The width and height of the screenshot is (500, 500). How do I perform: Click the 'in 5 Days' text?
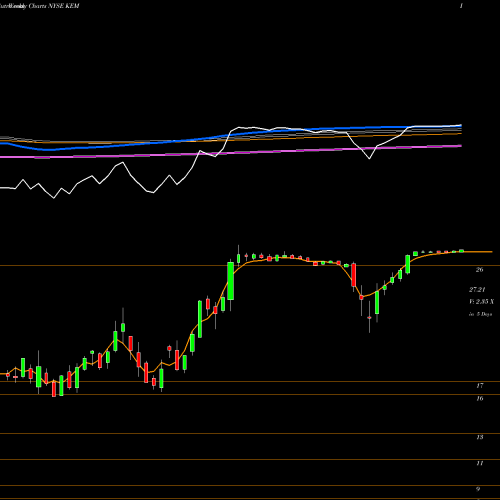[480, 314]
